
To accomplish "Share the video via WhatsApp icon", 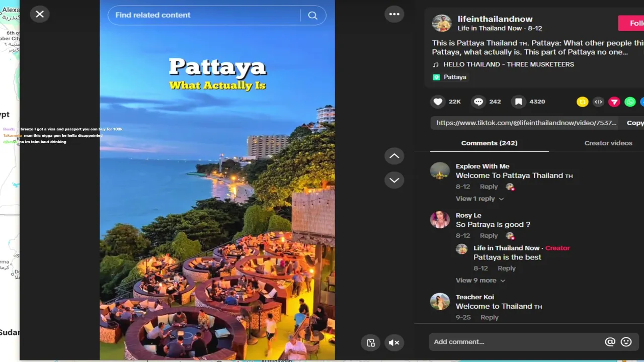I will [x=630, y=102].
